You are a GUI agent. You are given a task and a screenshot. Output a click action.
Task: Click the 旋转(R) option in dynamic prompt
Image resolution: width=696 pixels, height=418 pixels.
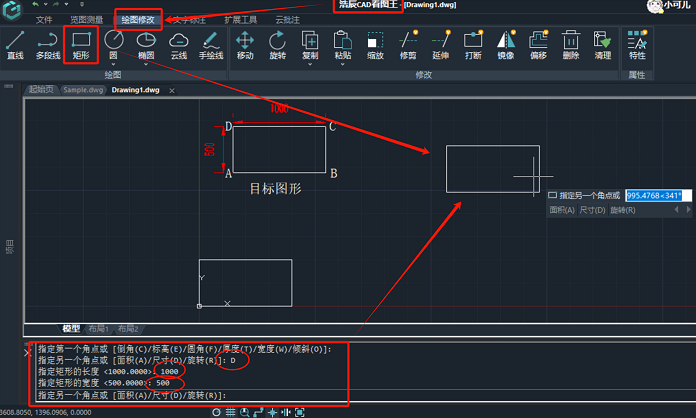coord(622,211)
